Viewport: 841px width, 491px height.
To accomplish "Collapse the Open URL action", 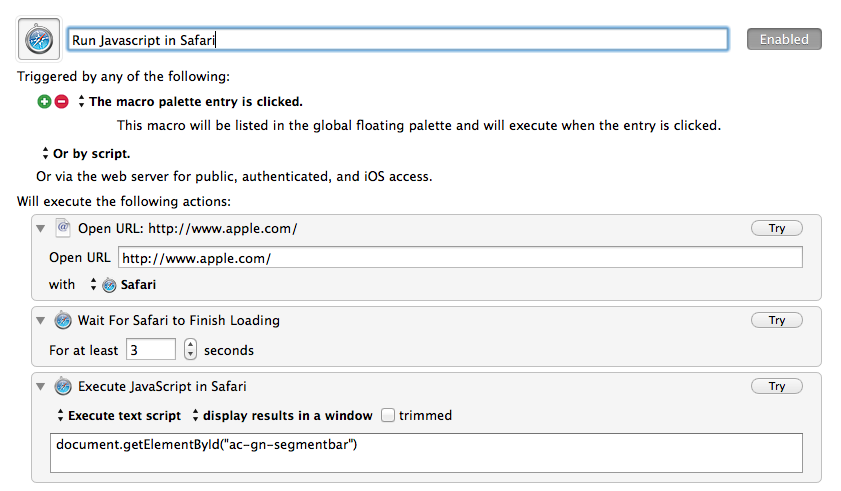I will (41, 229).
